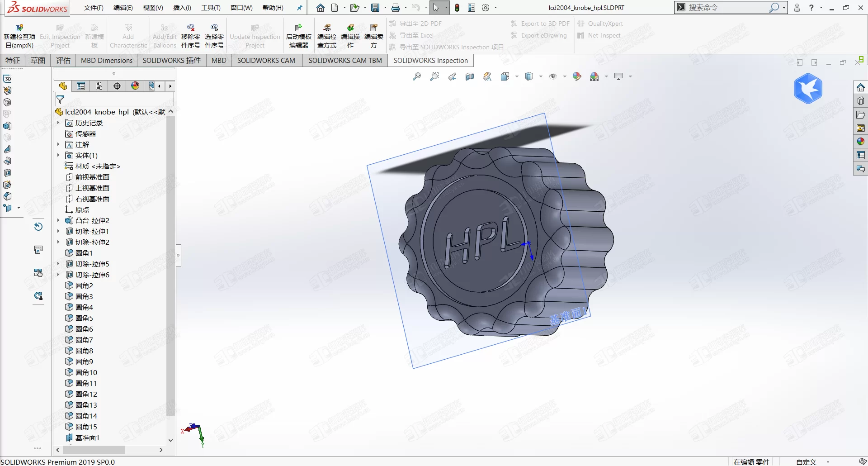The height and width of the screenshot is (466, 868).
Task: Expand the 历史记录 tree node
Action: click(58, 123)
